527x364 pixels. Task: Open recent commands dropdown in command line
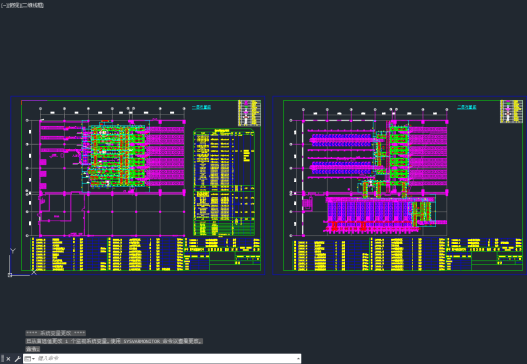click(29, 359)
